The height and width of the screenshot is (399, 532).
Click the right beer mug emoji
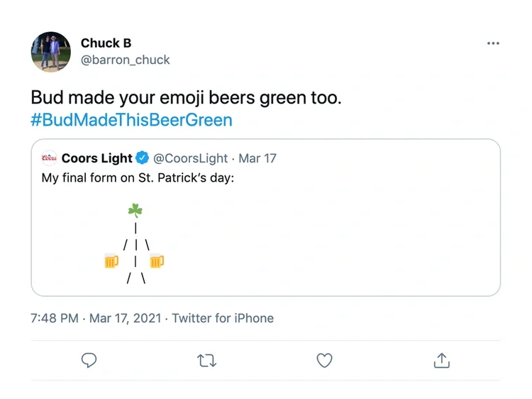(x=157, y=261)
